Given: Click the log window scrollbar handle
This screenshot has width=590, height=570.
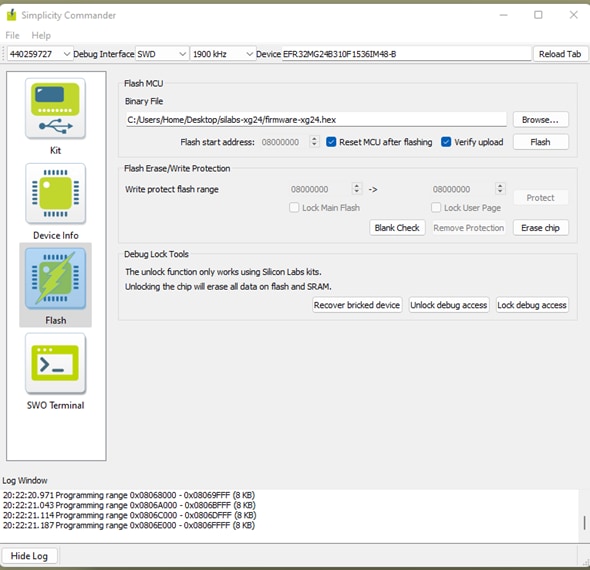Looking at the screenshot, I should [x=584, y=522].
